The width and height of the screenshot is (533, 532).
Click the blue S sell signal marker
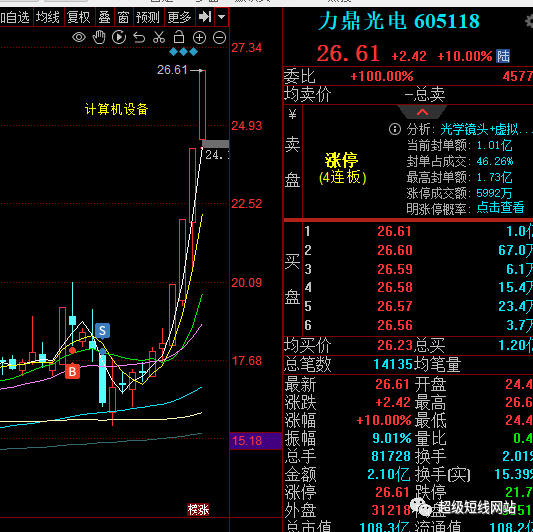(x=102, y=330)
